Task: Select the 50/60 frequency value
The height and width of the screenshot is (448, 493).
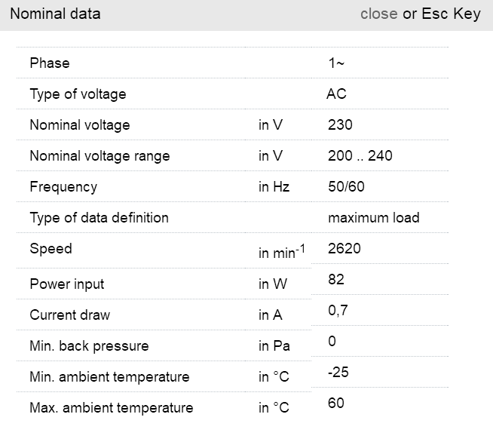Action: [x=346, y=187]
